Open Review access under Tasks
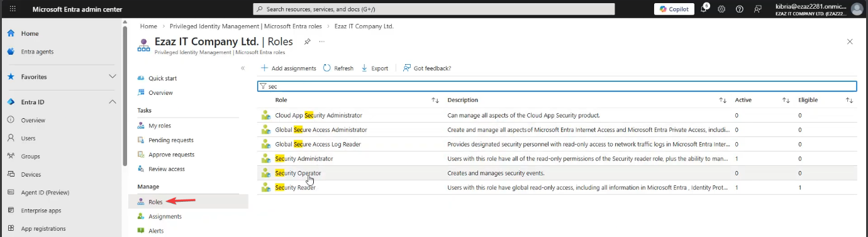Viewport: 868px width, 237px height. pyautogui.click(x=166, y=169)
